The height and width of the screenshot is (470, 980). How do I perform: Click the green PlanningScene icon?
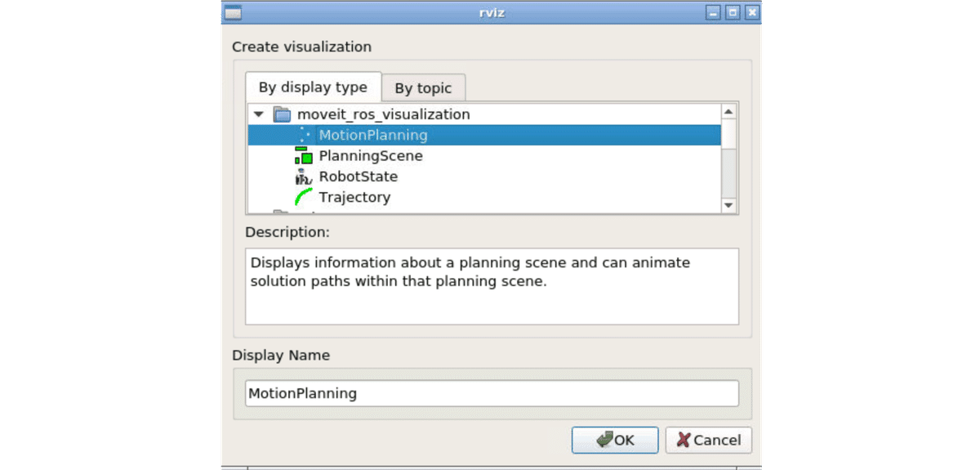[x=304, y=156]
